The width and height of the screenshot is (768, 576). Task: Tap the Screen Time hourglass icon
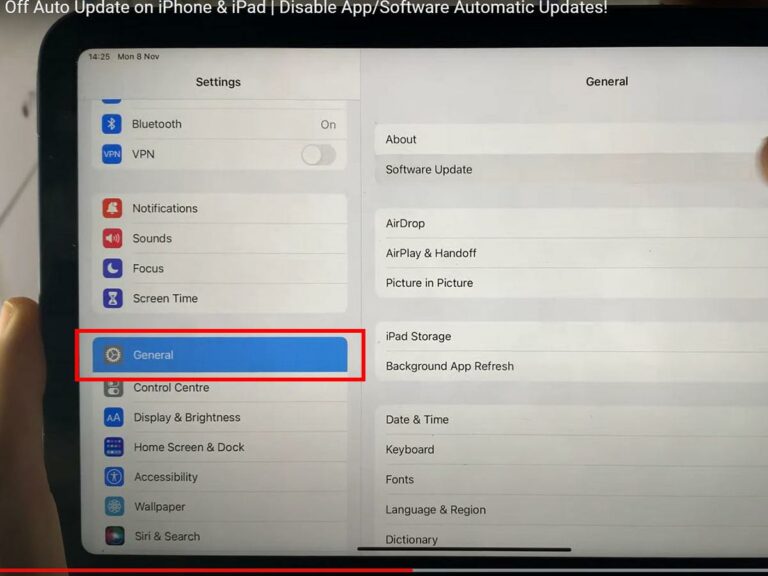pos(113,298)
